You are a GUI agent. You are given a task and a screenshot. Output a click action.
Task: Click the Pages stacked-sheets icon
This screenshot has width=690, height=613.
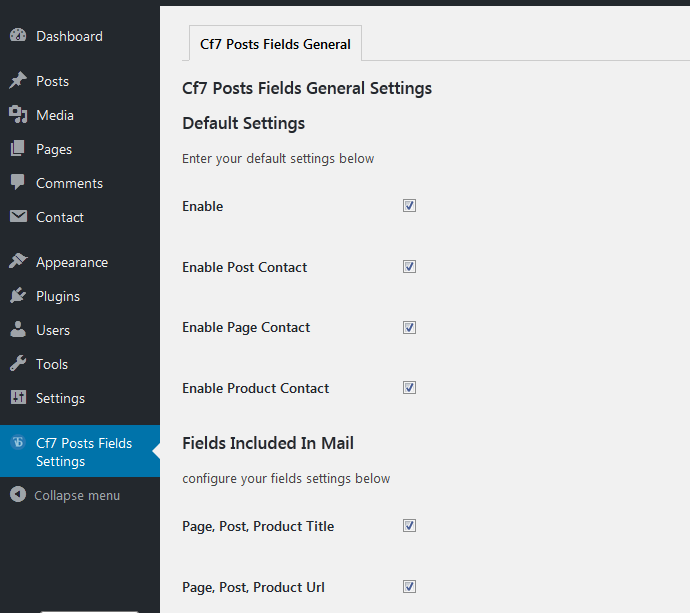pos(18,148)
